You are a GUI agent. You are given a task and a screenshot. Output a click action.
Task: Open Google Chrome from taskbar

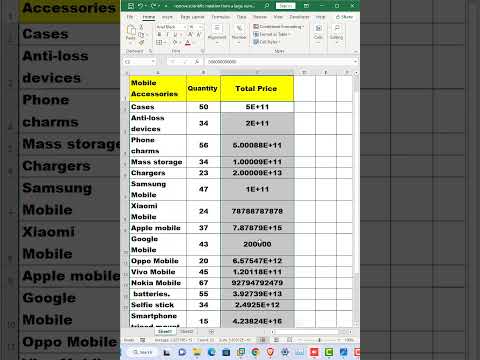256,352
